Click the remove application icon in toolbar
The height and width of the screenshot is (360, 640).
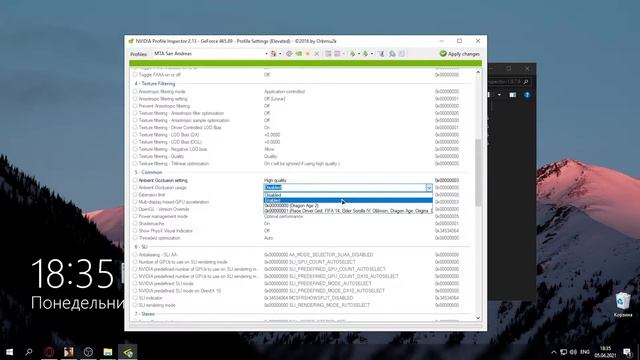(x=337, y=53)
